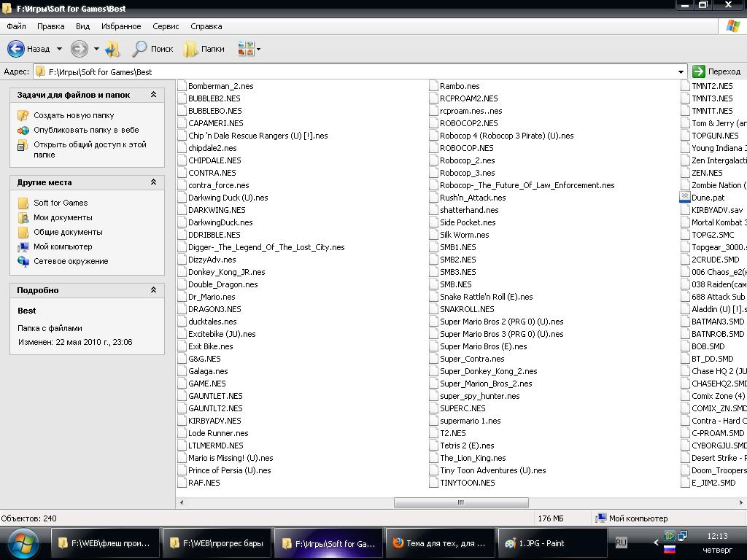Click Открыть общий доступ link
This screenshot has width=747, height=560.
[x=90, y=149]
